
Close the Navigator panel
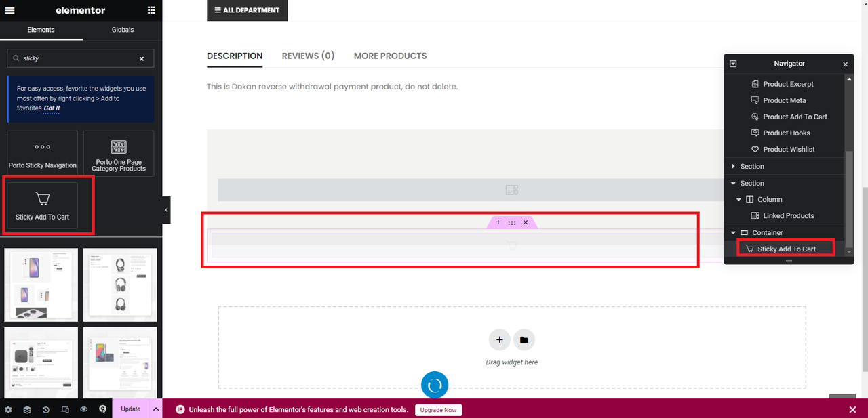pyautogui.click(x=845, y=64)
